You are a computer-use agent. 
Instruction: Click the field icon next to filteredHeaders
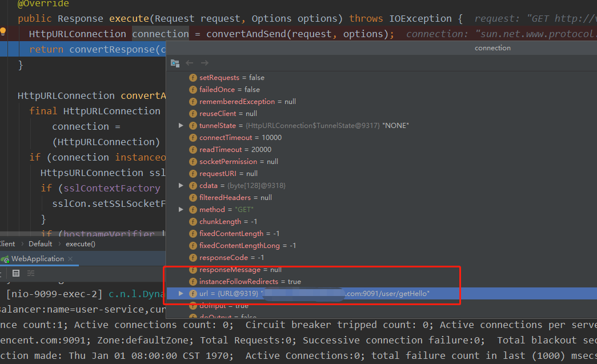tap(193, 198)
